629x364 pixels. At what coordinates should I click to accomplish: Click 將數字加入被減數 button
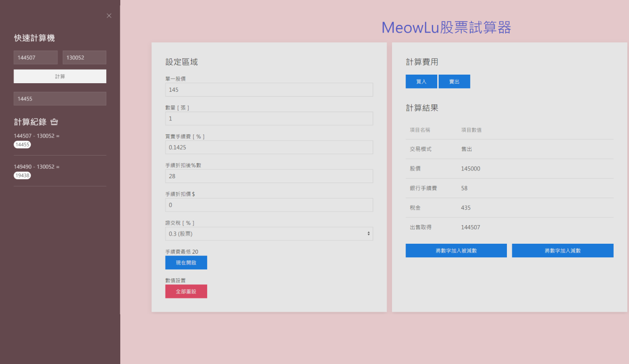coord(456,251)
